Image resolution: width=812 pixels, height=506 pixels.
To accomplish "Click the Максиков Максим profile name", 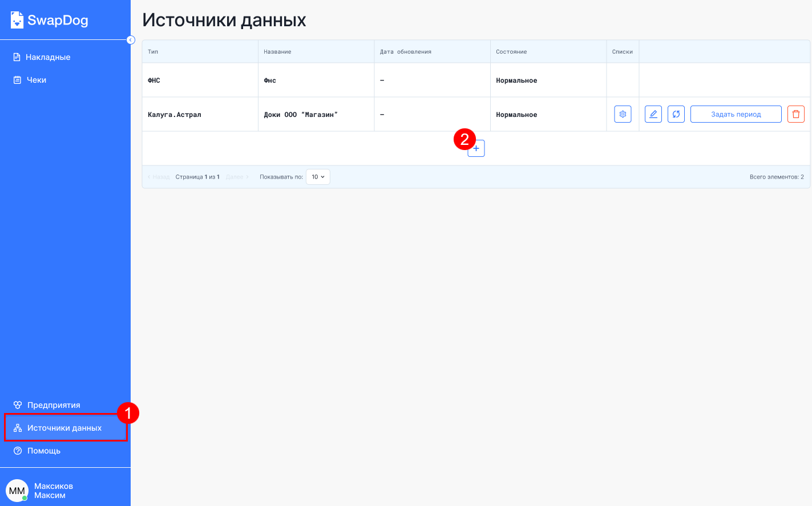I will [x=53, y=491].
